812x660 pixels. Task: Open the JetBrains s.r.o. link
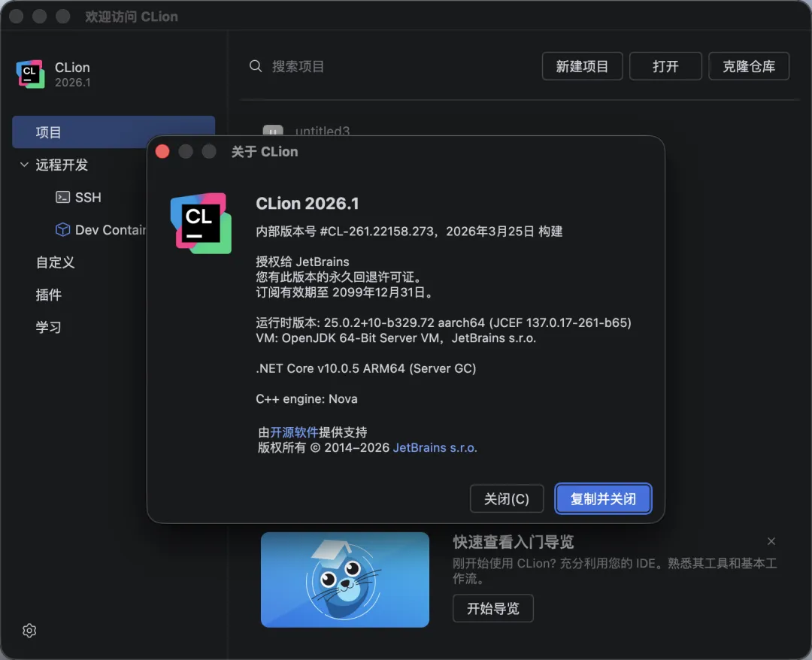pos(435,447)
